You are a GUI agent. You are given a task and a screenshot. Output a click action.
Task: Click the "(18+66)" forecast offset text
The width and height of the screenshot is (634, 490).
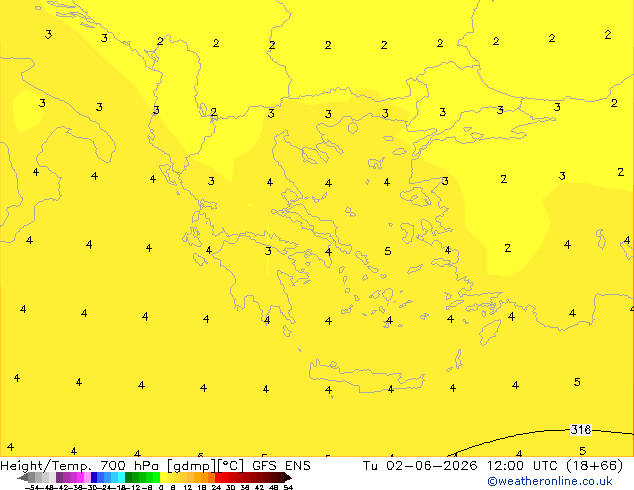pyautogui.click(x=594, y=466)
